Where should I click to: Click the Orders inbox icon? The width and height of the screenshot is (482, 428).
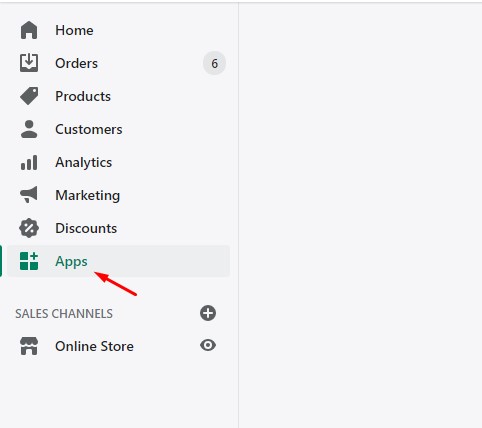pyautogui.click(x=29, y=63)
